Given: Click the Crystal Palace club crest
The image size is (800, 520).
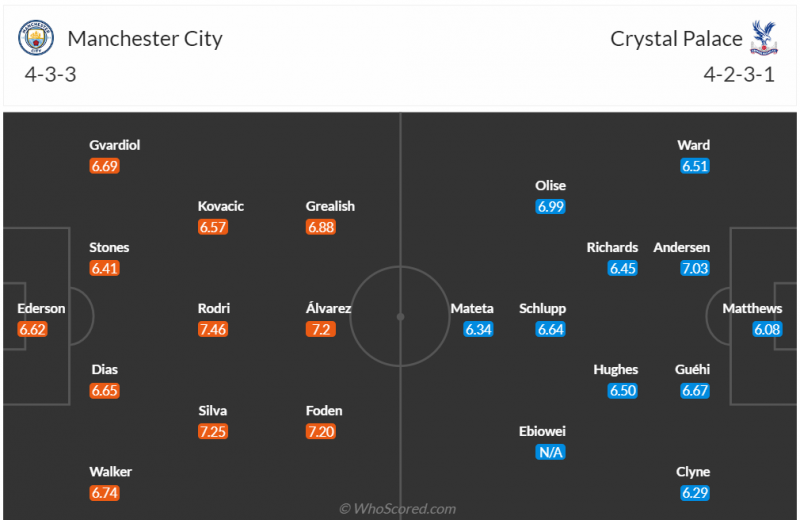Looking at the screenshot, I should tap(764, 40).
